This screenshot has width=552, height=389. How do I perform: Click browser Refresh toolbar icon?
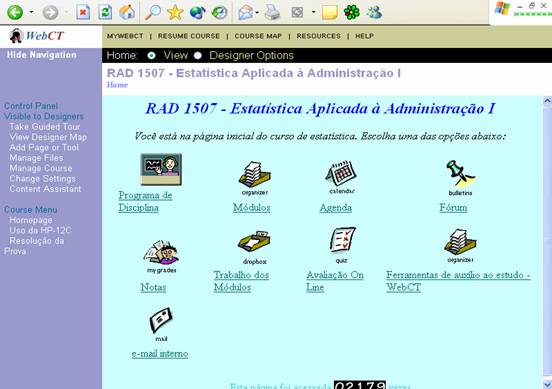point(105,12)
